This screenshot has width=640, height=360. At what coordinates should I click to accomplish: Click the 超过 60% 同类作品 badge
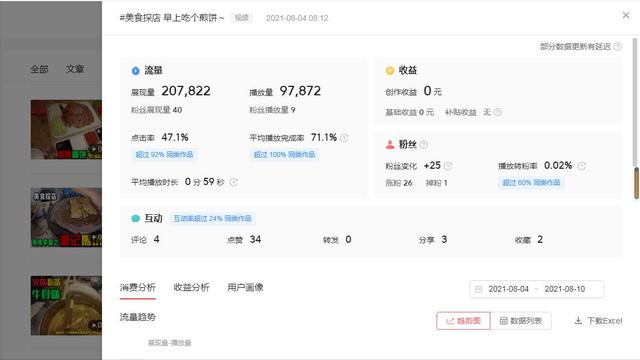click(x=531, y=183)
